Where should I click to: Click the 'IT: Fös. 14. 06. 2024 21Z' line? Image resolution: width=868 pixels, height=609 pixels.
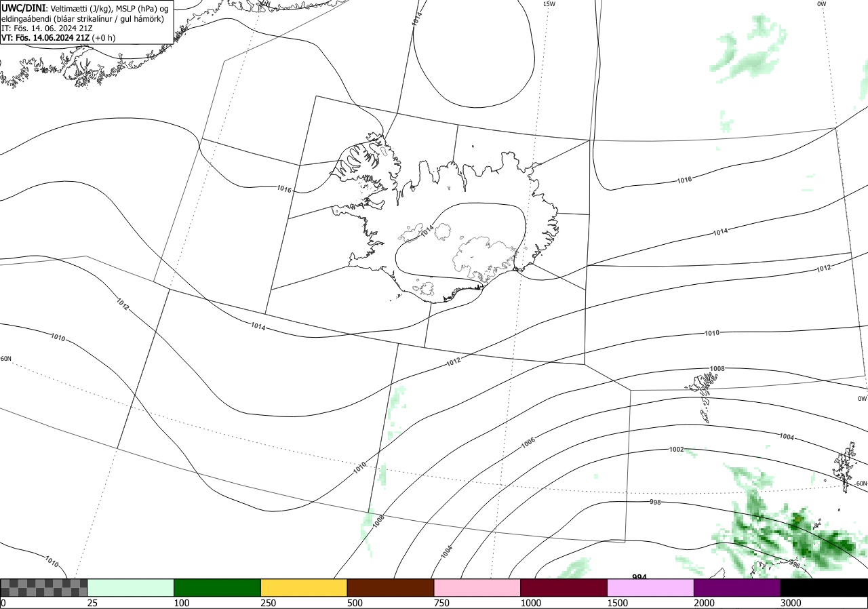click(x=45, y=28)
